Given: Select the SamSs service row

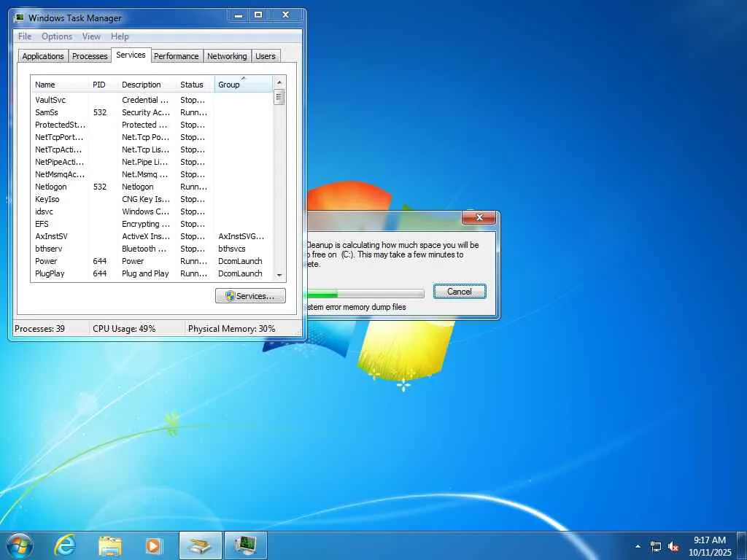Looking at the screenshot, I should (152, 112).
